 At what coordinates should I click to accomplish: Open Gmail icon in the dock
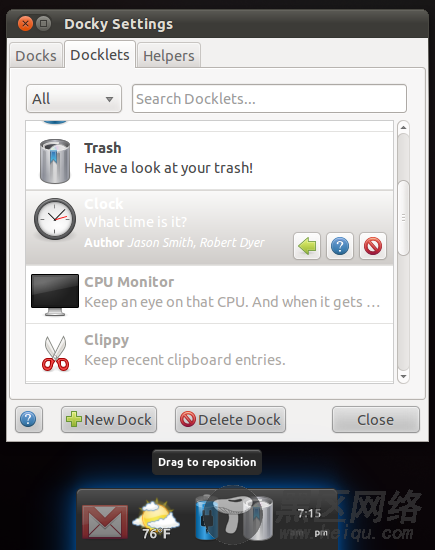coord(105,522)
